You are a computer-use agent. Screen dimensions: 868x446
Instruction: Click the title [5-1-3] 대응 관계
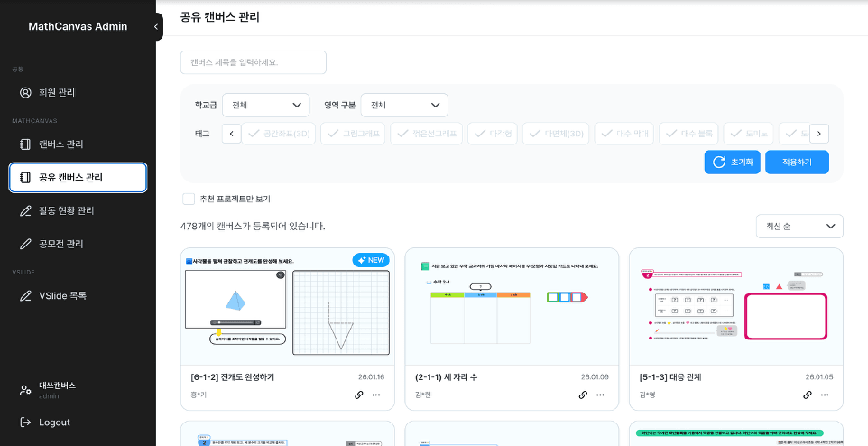click(670, 377)
